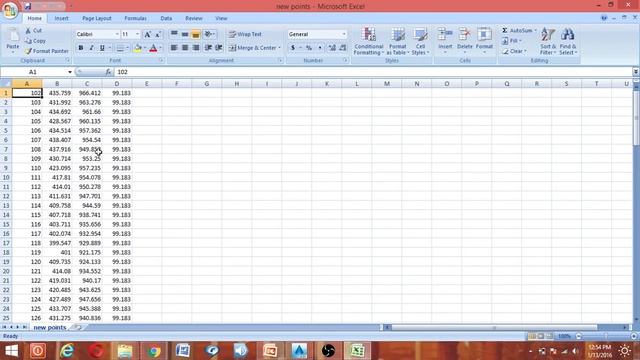Click the AutoSum button
The image size is (640, 360).
coord(517,31)
